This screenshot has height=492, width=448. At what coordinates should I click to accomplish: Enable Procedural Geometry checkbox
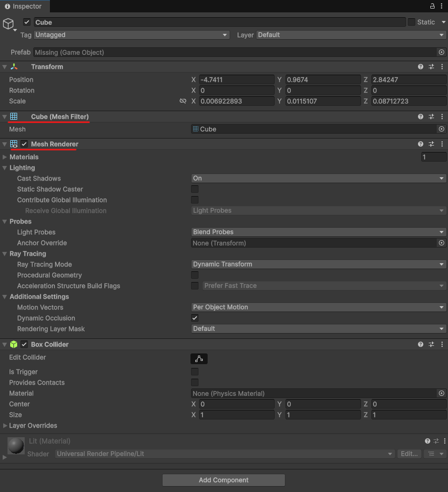pyautogui.click(x=195, y=275)
